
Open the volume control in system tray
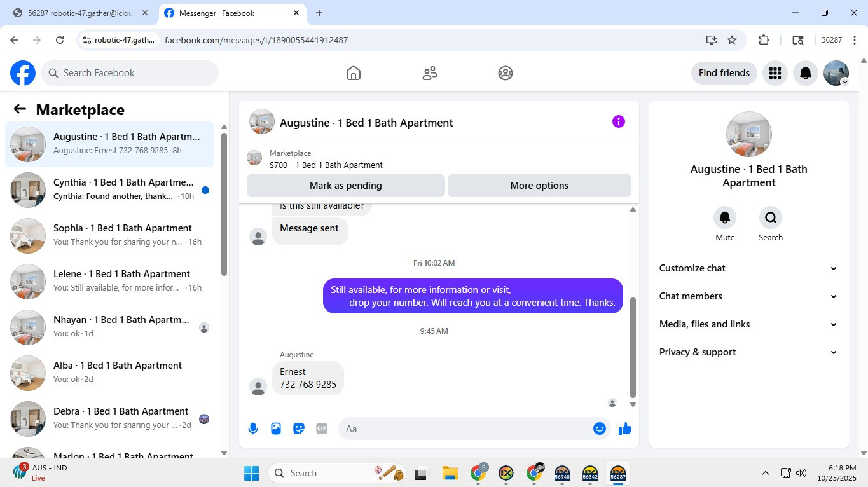click(801, 473)
